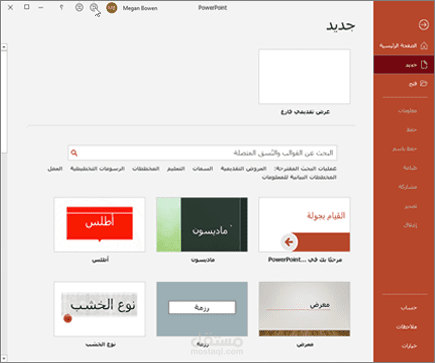Open خيارات (Options) in the sidebar
The width and height of the screenshot is (435, 363).
(x=409, y=346)
